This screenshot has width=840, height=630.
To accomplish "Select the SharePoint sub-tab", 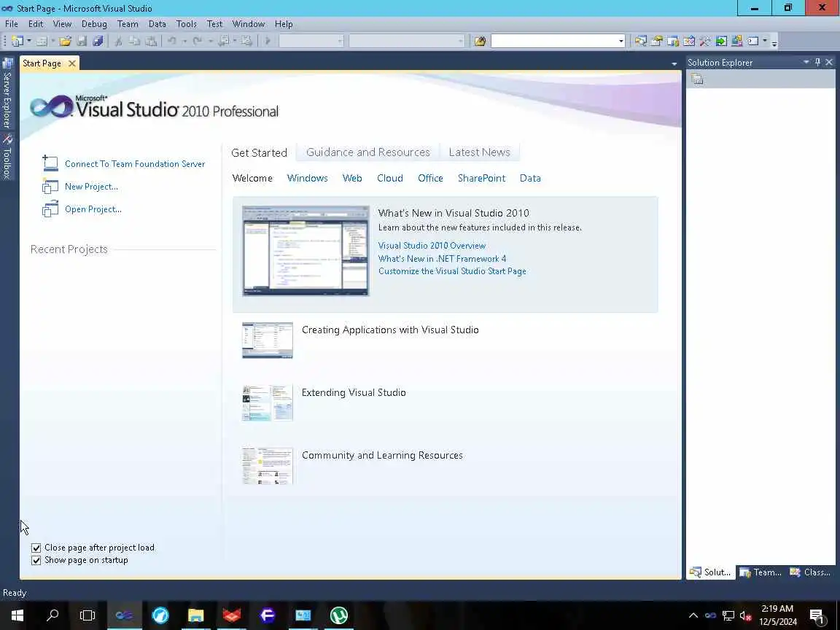I will pyautogui.click(x=481, y=178).
